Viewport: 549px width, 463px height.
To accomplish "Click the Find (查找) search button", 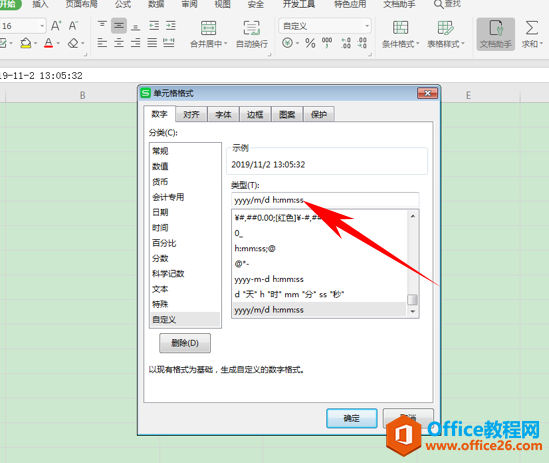I will click(448, 4).
